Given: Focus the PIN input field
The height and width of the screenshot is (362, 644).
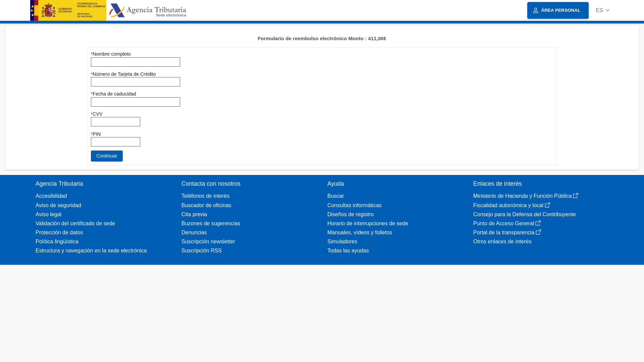Looking at the screenshot, I should coord(115,142).
